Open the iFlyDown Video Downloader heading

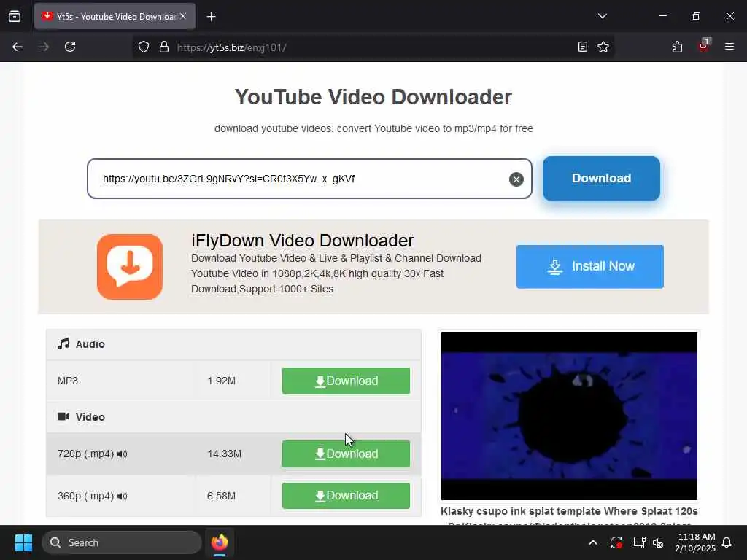pyautogui.click(x=303, y=241)
